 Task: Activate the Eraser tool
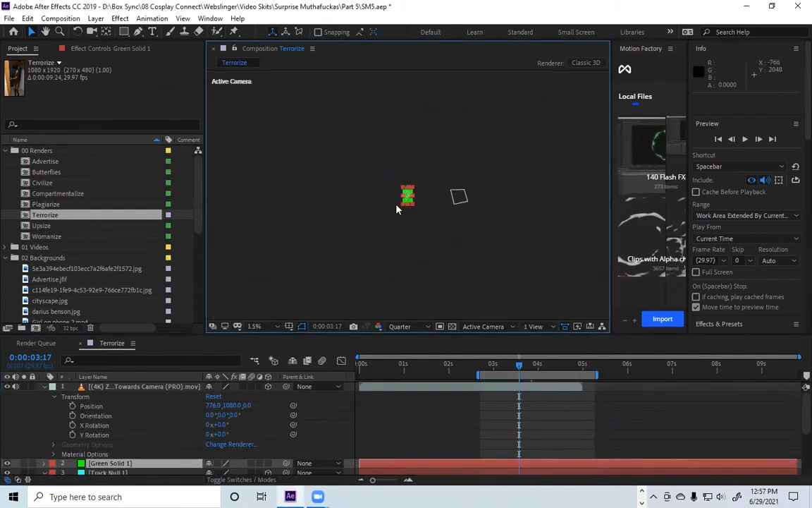pyautogui.click(x=199, y=32)
